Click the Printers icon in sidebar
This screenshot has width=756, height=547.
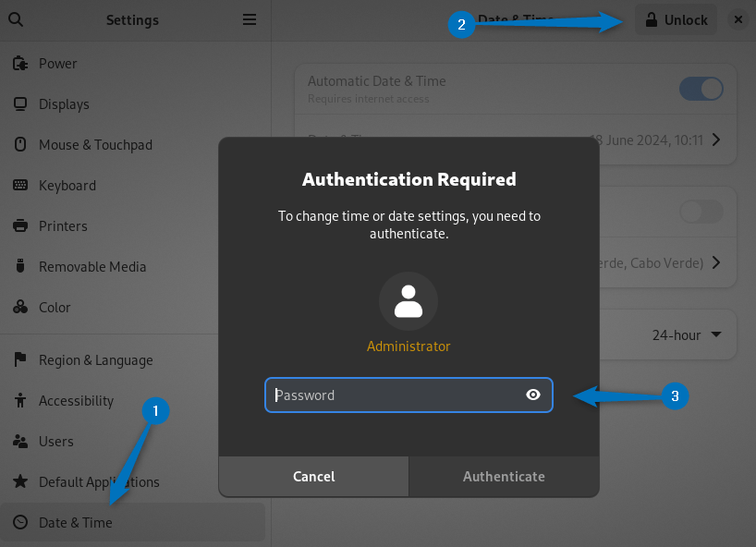[x=19, y=226]
